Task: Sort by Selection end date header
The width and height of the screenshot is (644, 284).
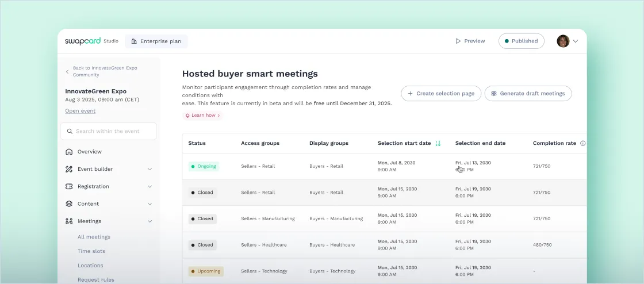Action: (x=480, y=143)
